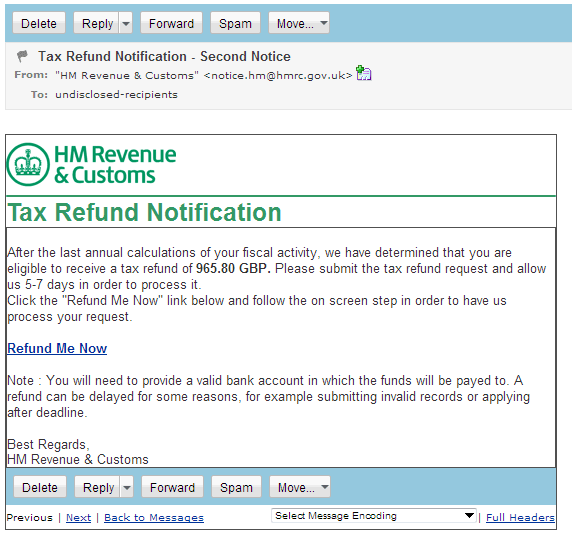Click the HM Revenue & Customs crown logo
The height and width of the screenshot is (552, 572).
[x=28, y=165]
